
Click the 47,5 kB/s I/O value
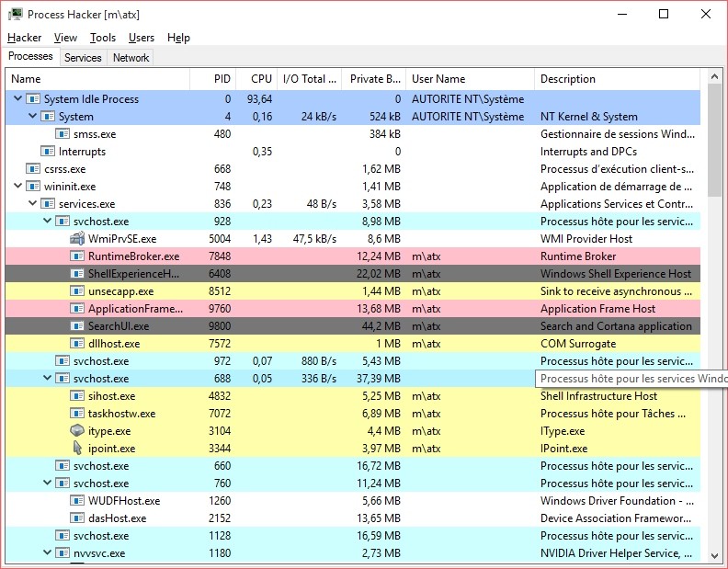314,239
